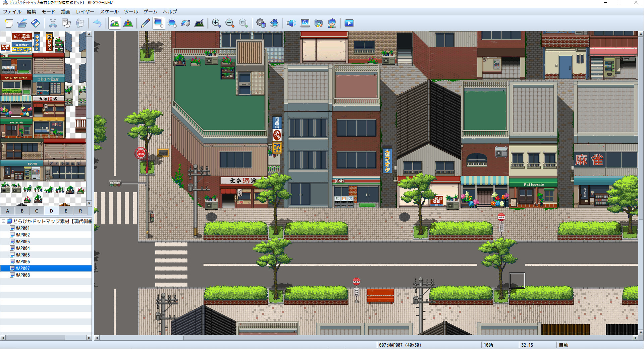Launch a playtest of the game

[x=349, y=23]
